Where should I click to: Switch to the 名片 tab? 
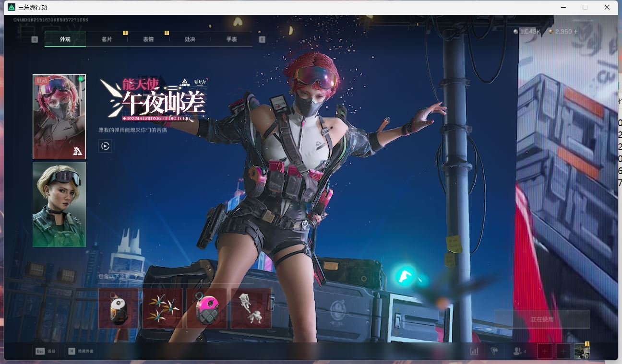107,39
